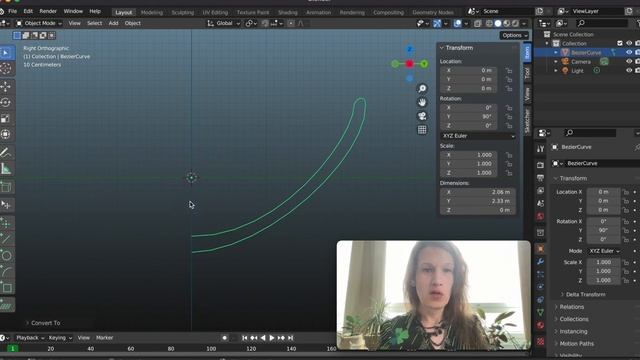Toggle camera view with camera gizmo icon
The height and width of the screenshot is (360, 640).
(422, 116)
